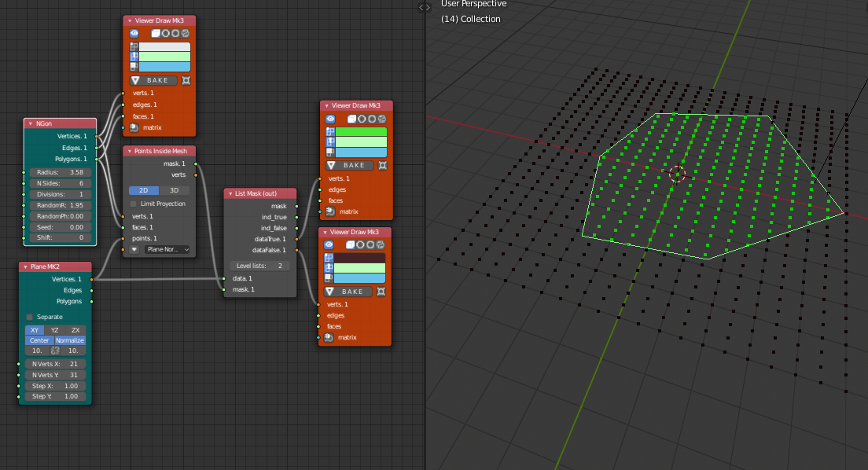Screen dimensions: 868x470
Task: Click the edge color grid icon on the middle Viewer node
Action: [330, 141]
